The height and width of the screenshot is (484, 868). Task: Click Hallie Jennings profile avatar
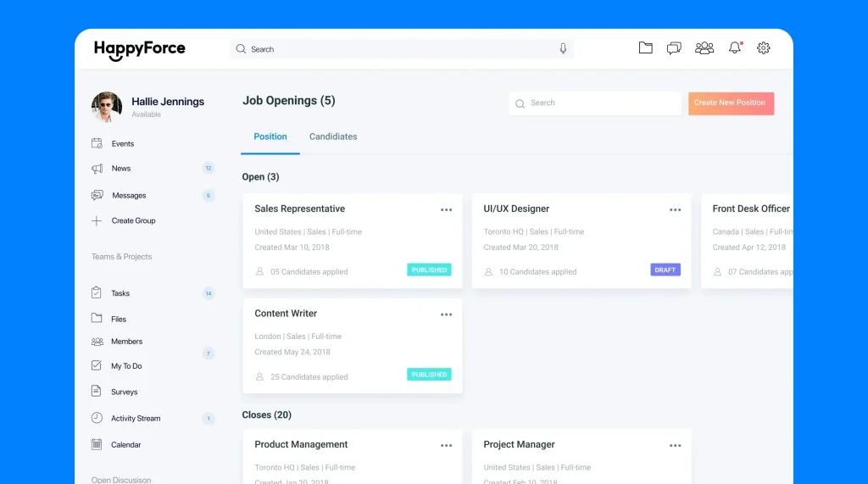click(107, 107)
